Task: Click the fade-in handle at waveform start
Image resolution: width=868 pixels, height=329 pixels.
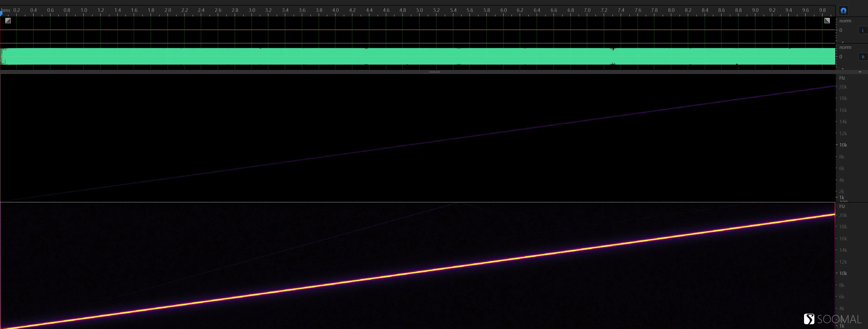Action: point(8,21)
